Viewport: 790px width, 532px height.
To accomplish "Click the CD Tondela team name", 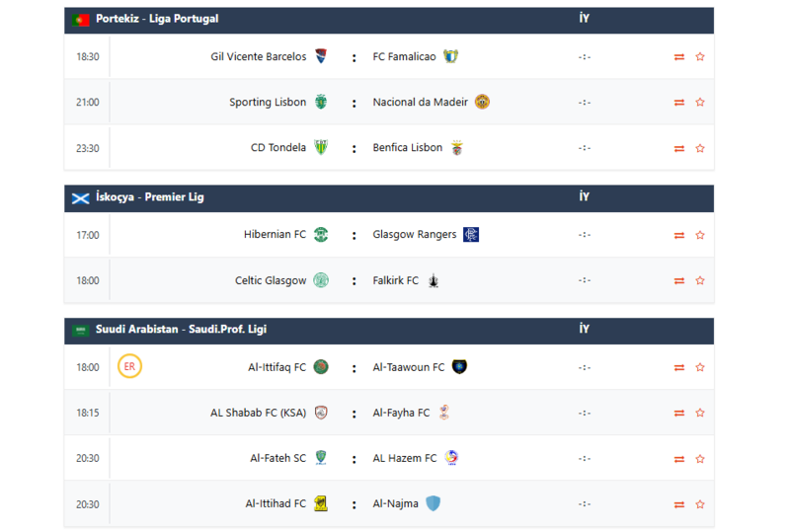I will coord(277,148).
